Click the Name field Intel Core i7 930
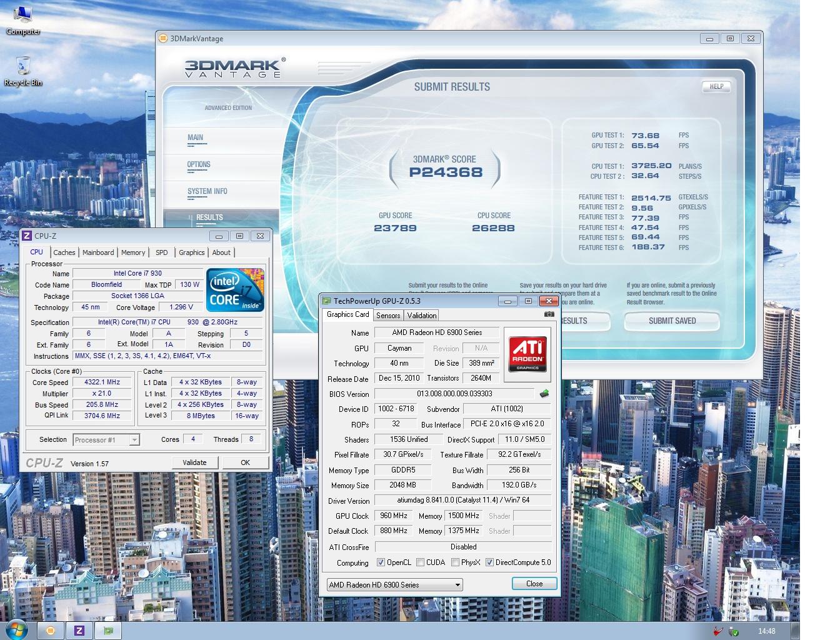This screenshot has width=840, height=640. [x=137, y=273]
